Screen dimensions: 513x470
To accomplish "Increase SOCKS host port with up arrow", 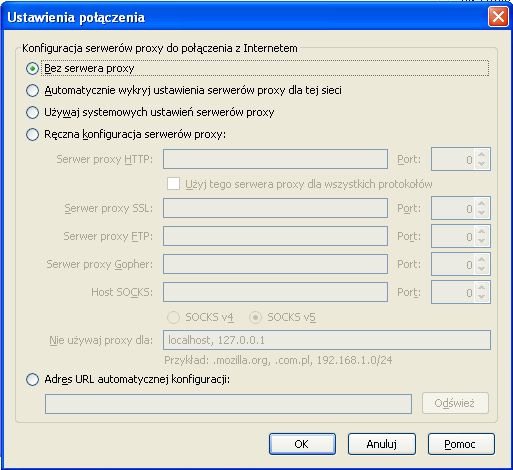I will point(481,287).
